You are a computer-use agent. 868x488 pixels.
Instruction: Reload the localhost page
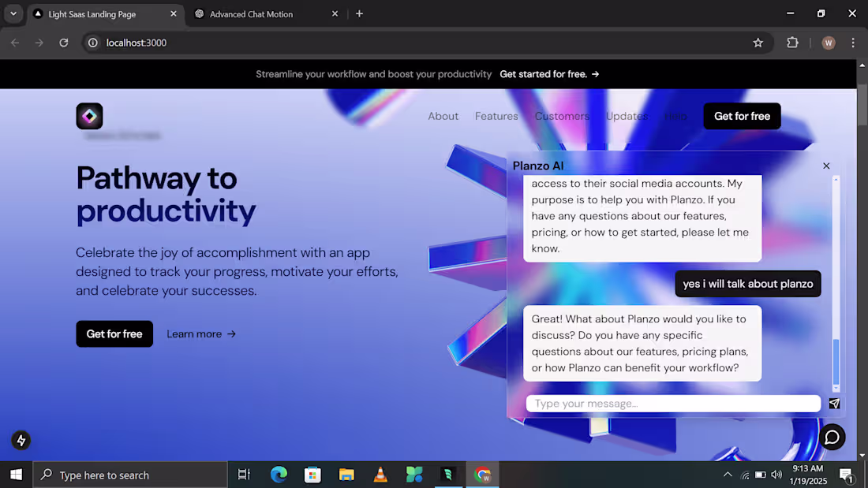pyautogui.click(x=64, y=43)
